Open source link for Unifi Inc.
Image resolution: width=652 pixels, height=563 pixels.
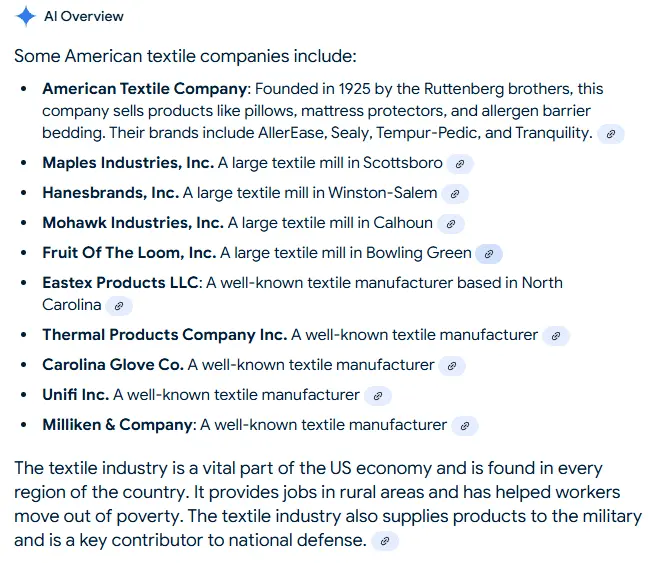377,396
